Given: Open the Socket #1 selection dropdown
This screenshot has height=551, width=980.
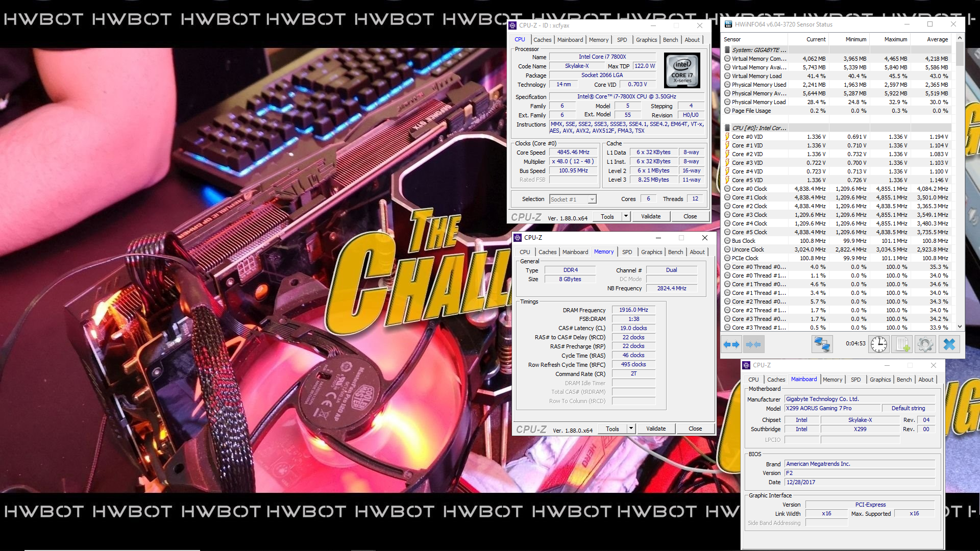Looking at the screenshot, I should coord(573,199).
